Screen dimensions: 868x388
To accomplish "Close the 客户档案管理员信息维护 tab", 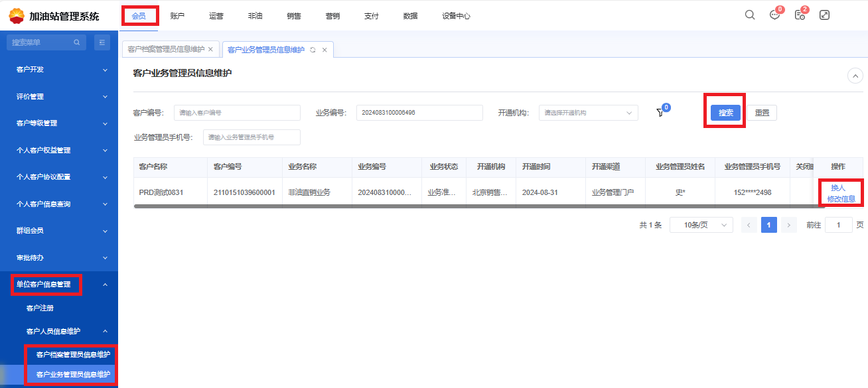I will click(210, 49).
